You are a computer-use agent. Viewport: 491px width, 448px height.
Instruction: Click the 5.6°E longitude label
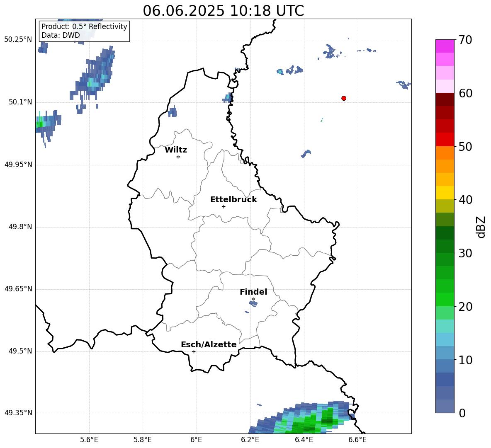point(89,440)
